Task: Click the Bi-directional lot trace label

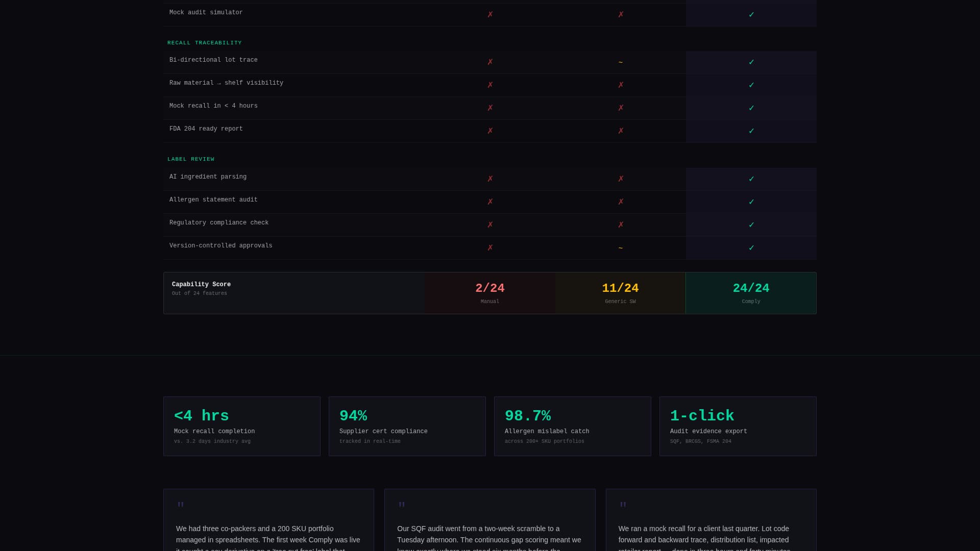Action: [x=213, y=60]
